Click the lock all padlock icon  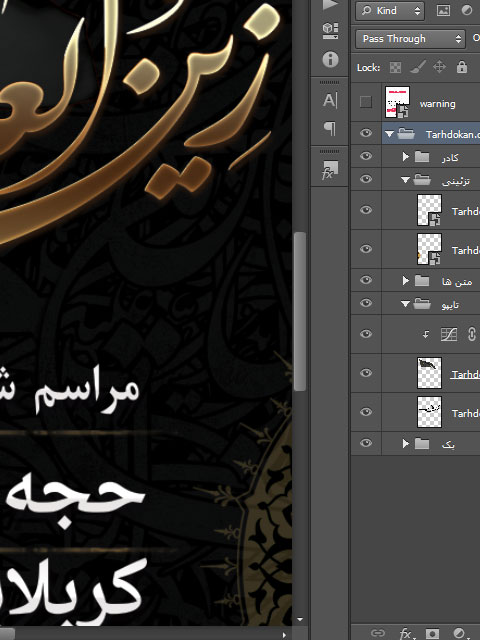pos(462,67)
